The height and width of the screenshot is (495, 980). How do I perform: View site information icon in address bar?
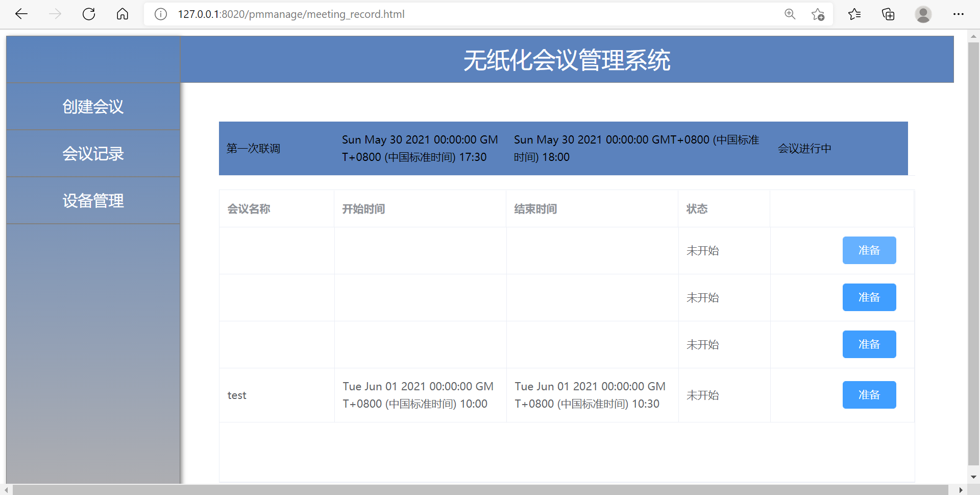[161, 14]
